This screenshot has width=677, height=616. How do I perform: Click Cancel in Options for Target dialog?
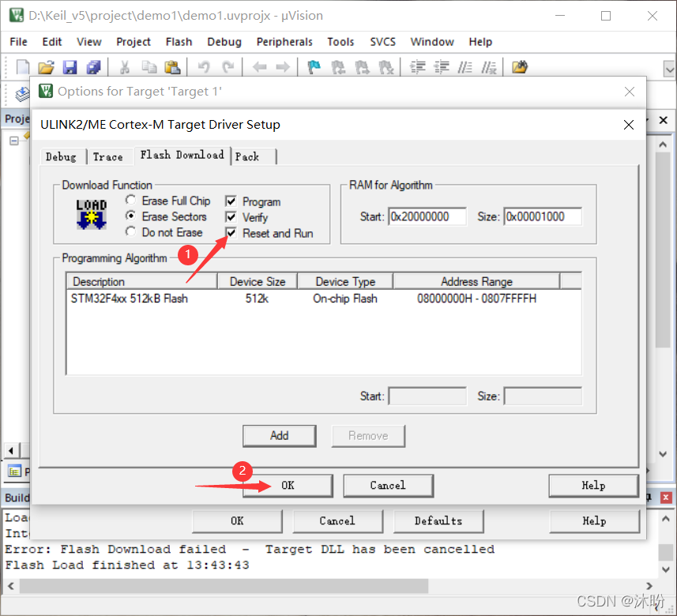pos(337,521)
